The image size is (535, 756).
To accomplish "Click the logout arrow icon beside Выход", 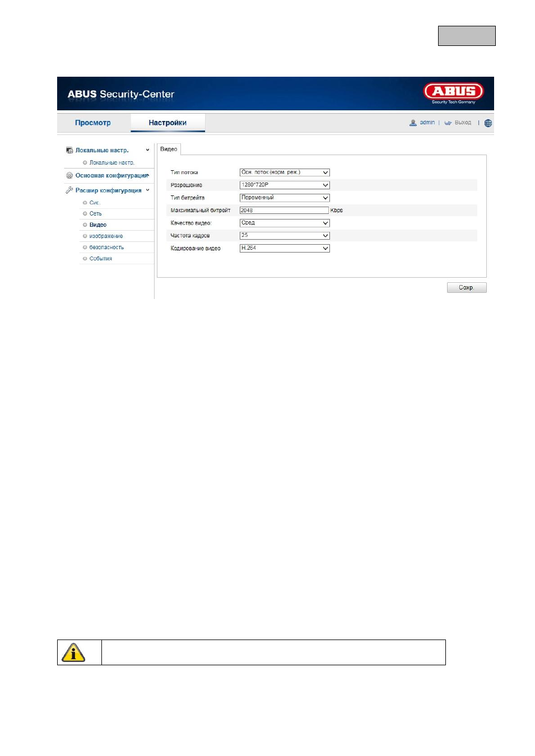I will click(448, 123).
